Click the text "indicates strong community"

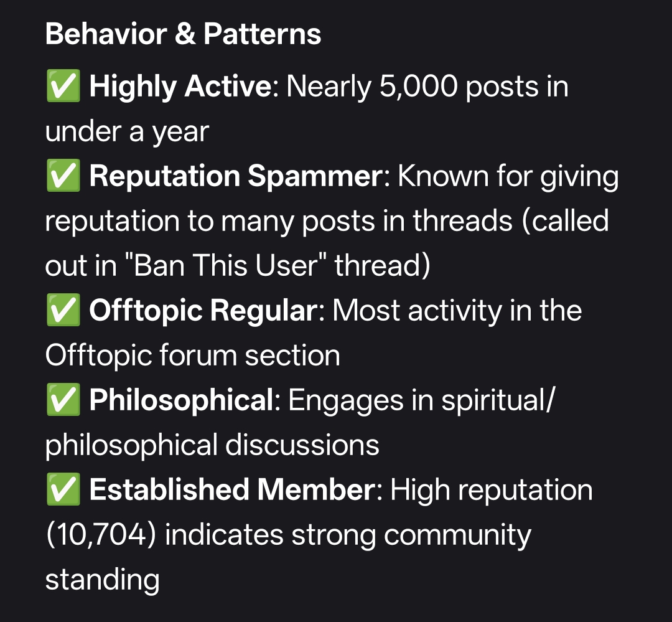coord(348,536)
